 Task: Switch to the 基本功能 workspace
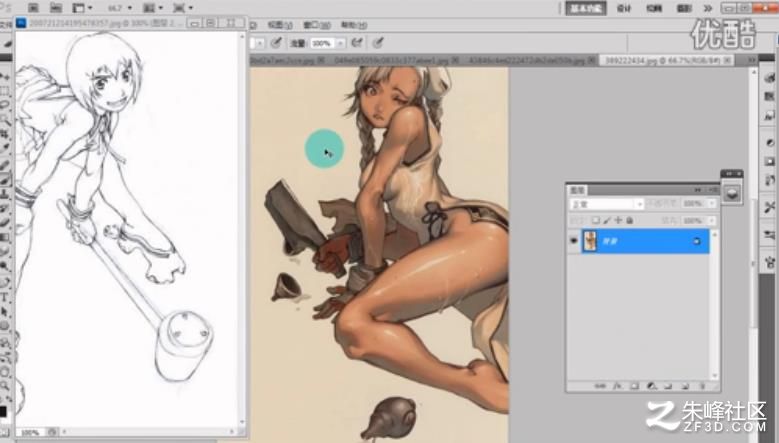point(586,8)
